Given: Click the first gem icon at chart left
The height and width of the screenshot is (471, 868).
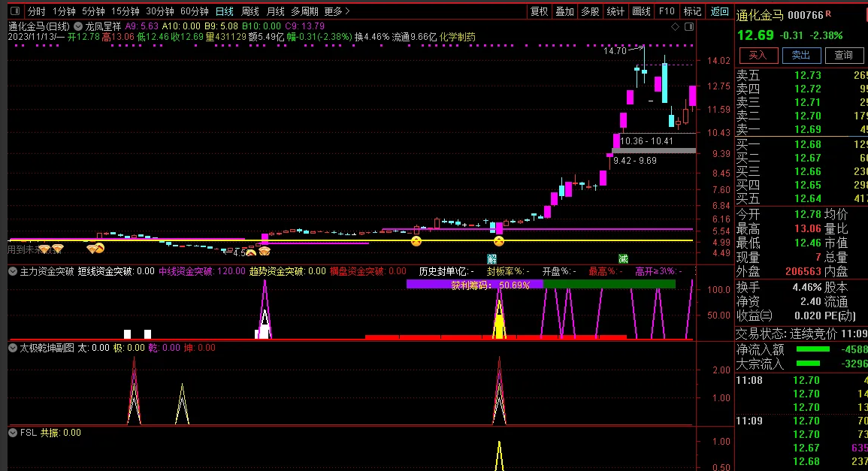Looking at the screenshot, I should [44, 249].
